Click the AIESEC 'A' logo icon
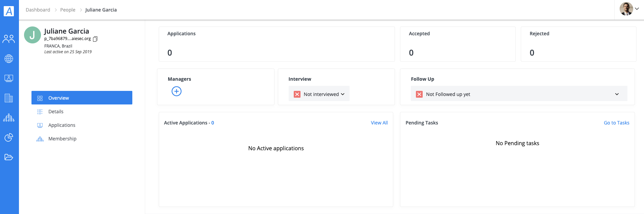 9,11
